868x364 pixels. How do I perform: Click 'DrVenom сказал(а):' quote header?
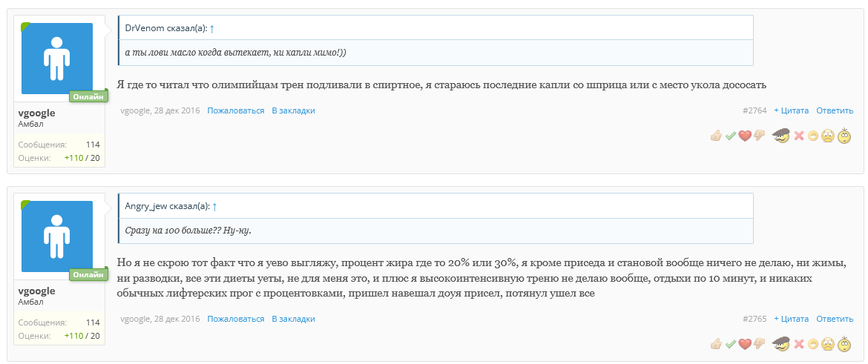tap(166, 28)
